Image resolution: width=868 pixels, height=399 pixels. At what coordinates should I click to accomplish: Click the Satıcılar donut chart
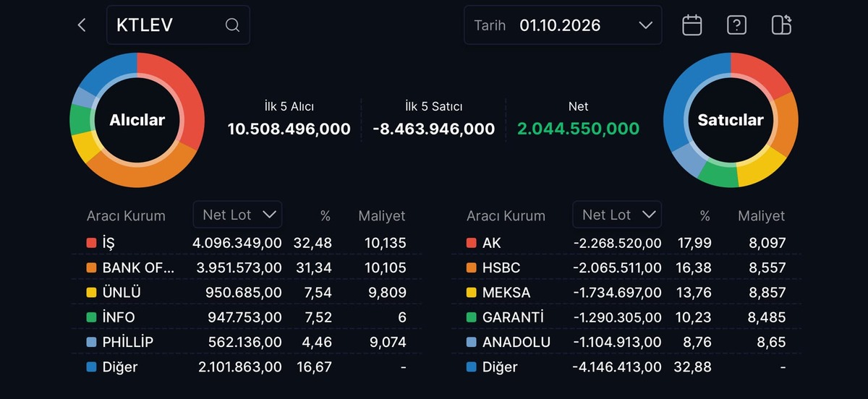click(731, 120)
